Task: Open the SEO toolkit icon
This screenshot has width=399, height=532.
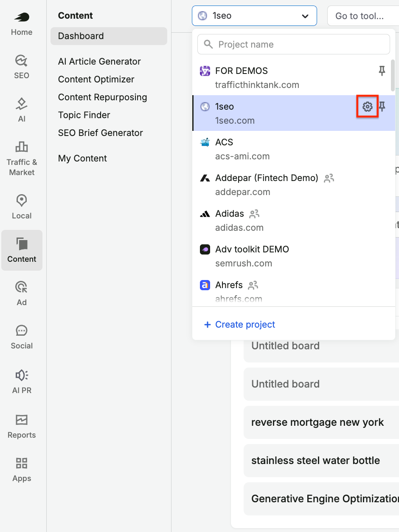Action: tap(22, 61)
